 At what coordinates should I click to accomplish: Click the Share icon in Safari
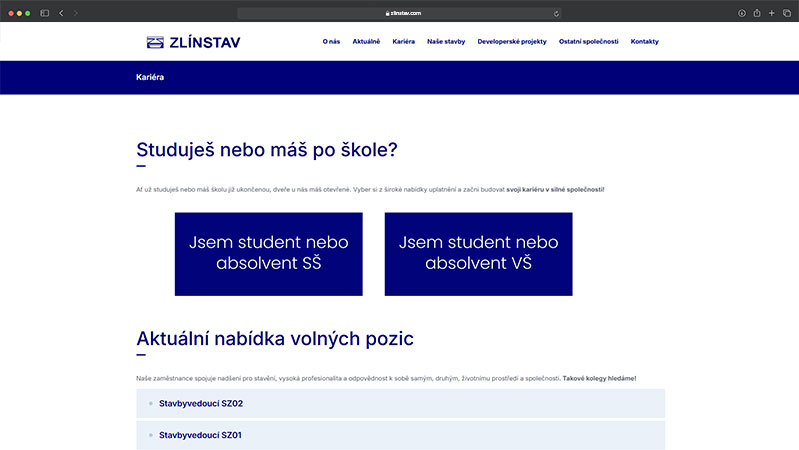click(757, 13)
